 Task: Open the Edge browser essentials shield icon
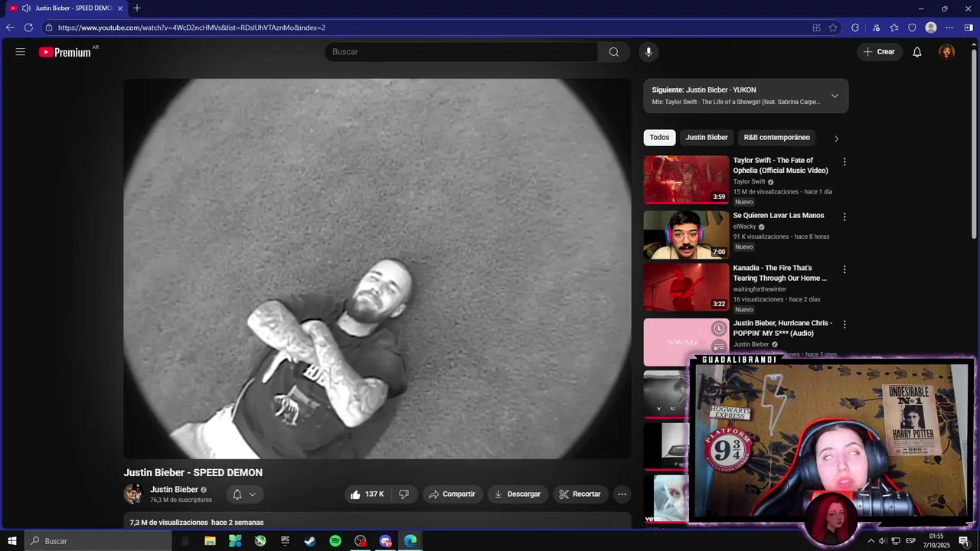(x=912, y=28)
